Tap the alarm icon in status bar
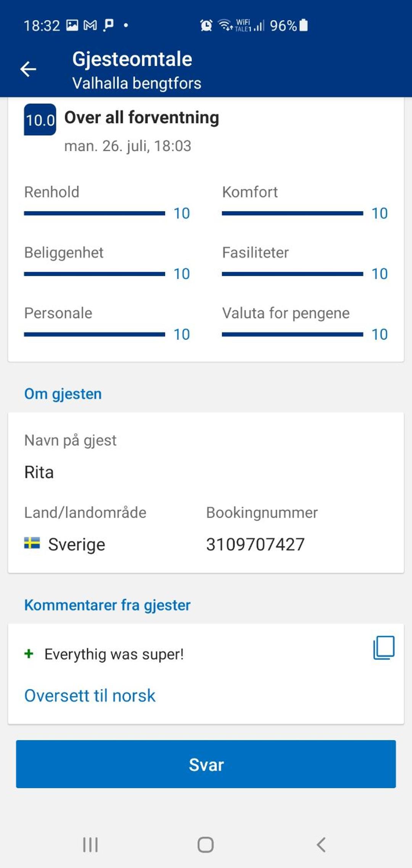This screenshot has height=868, width=412. coord(206,26)
